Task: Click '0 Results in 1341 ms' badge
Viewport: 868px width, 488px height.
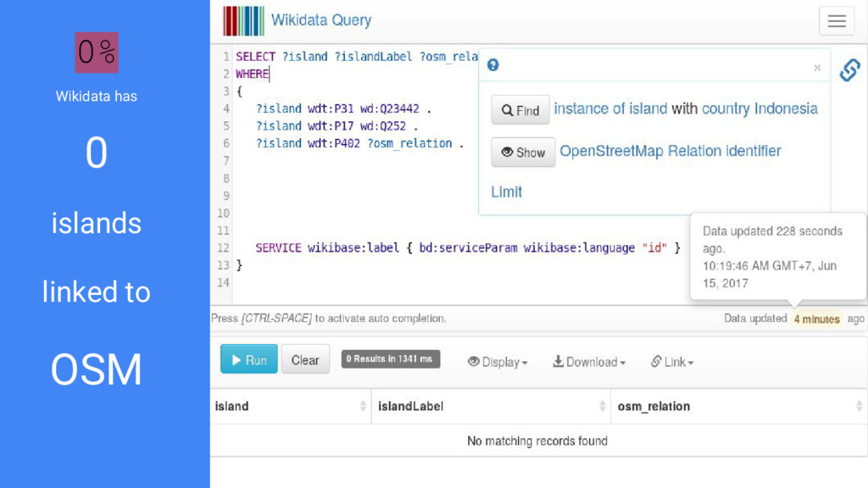Action: tap(391, 359)
